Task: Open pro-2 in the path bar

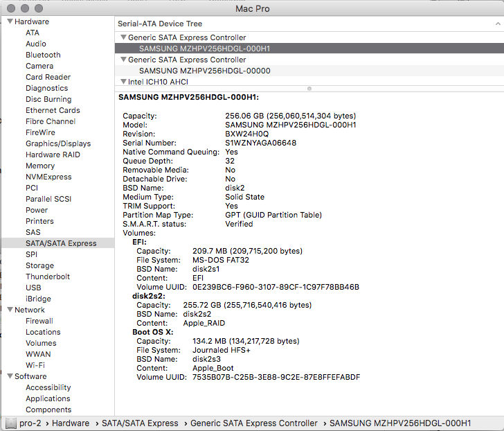Action: point(30,423)
